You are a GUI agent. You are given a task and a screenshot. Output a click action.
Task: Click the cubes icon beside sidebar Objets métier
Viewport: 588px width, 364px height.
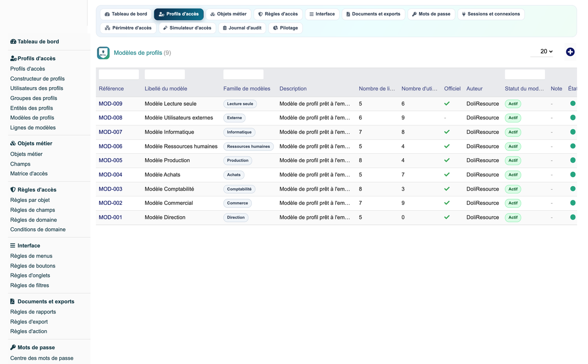13,144
